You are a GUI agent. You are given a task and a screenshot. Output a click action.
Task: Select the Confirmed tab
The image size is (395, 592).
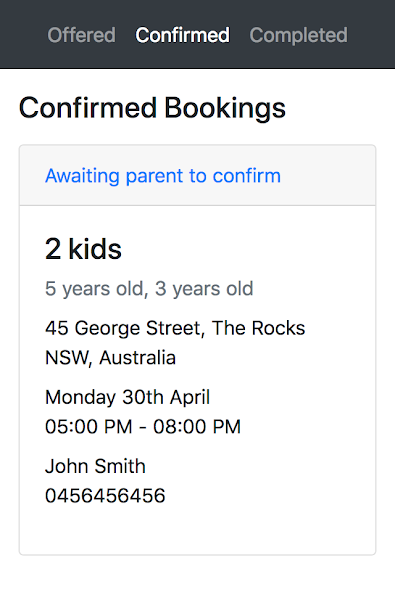pyautogui.click(x=182, y=35)
